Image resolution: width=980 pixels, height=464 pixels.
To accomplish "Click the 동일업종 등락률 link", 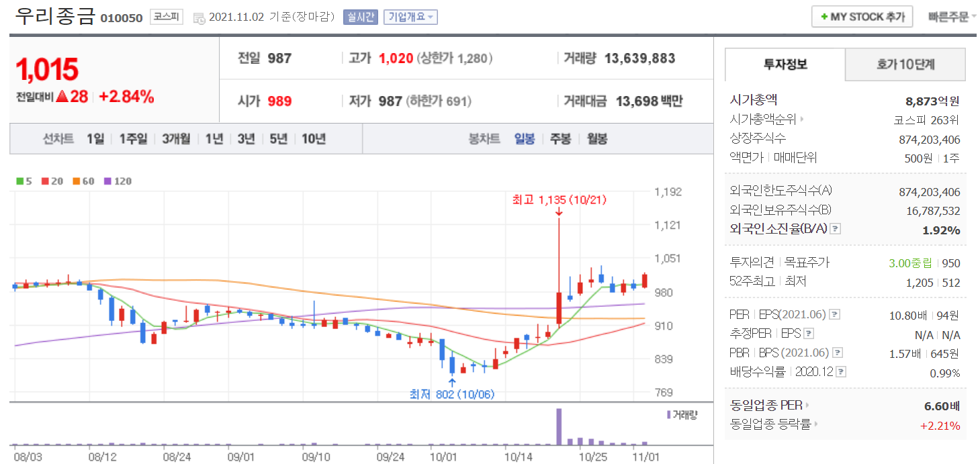I will click(x=770, y=424).
